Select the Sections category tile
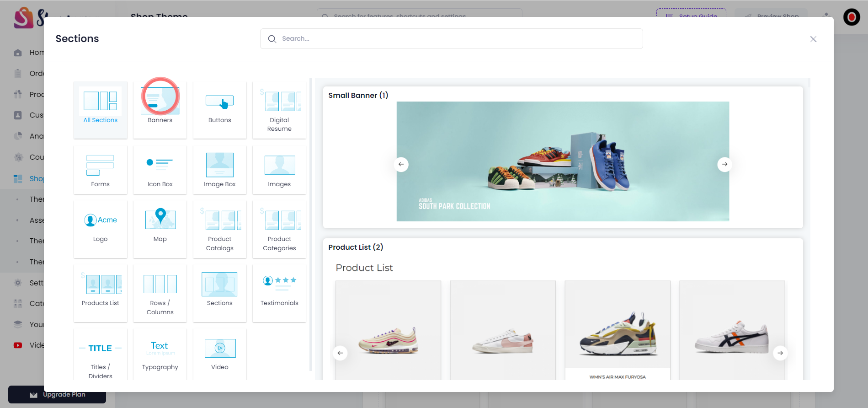 tap(220, 294)
